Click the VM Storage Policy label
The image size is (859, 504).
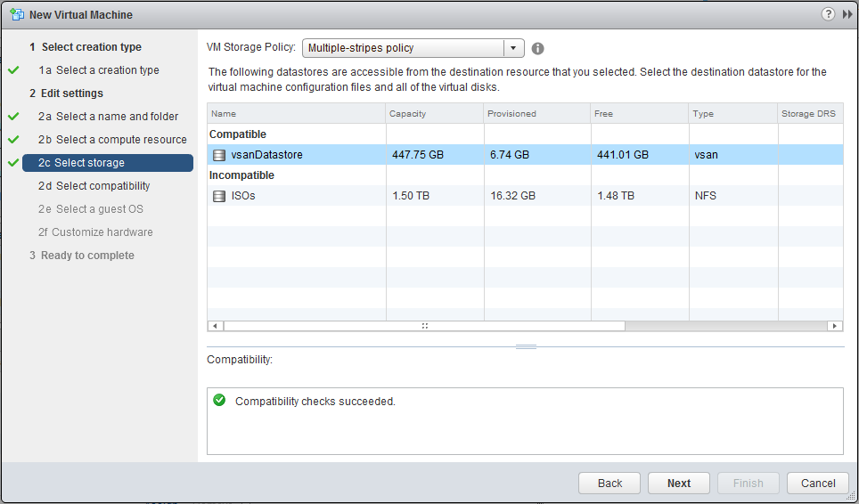(x=251, y=47)
